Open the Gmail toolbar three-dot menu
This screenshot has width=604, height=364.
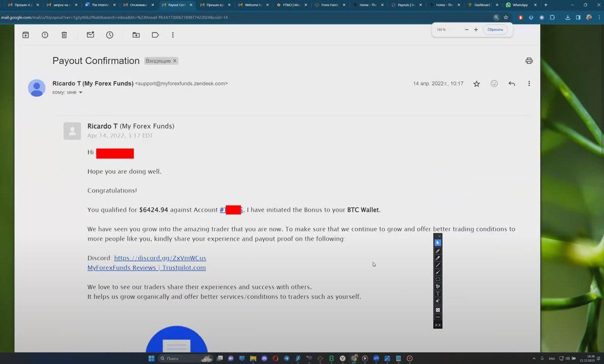point(173,35)
